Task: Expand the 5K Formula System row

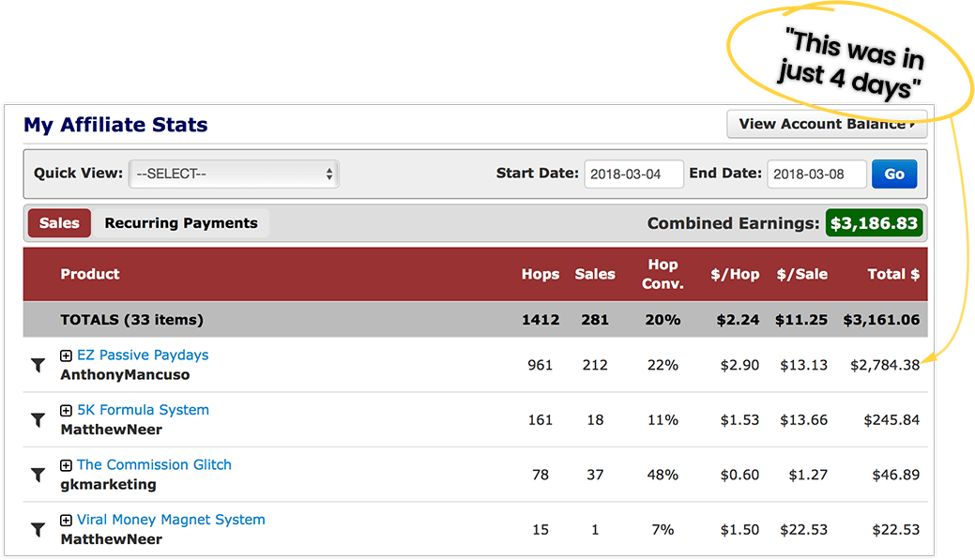Action: click(66, 411)
